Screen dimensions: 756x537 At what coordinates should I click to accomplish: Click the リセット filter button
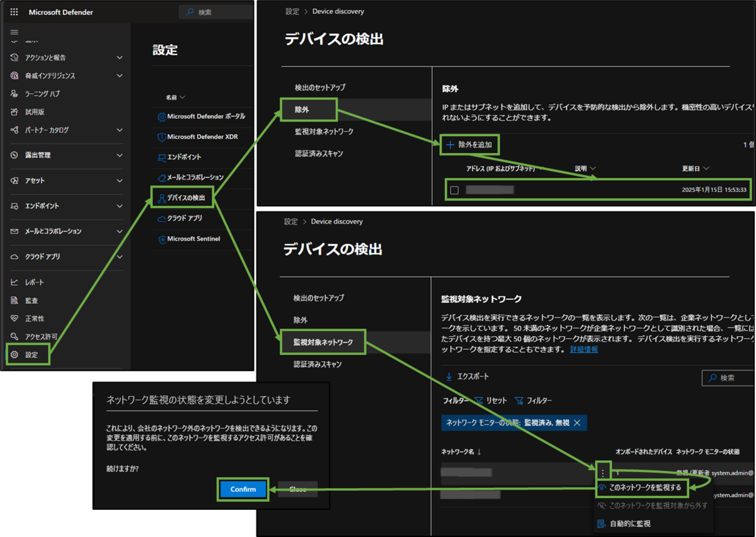coord(490,400)
